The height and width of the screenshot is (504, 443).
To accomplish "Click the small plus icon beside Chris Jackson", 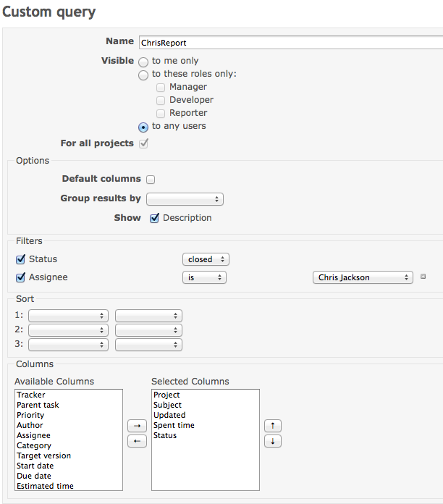I will click(423, 277).
